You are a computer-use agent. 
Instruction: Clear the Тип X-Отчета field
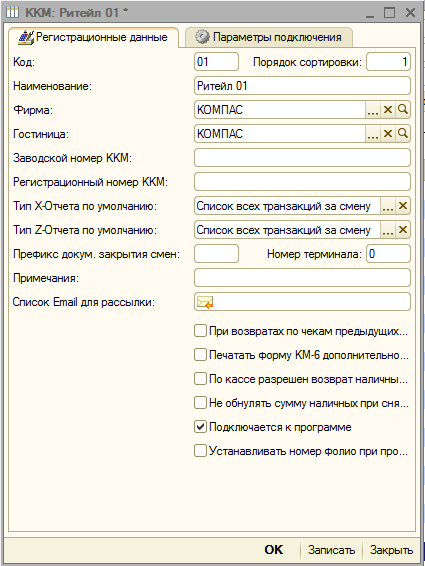click(x=403, y=206)
